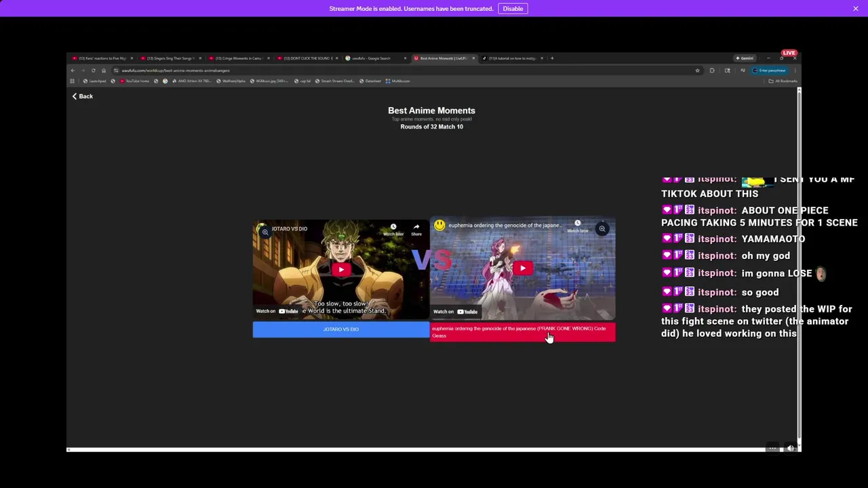This screenshot has height=488, width=868.
Task: Open a new browser tab
Action: click(x=552, y=58)
